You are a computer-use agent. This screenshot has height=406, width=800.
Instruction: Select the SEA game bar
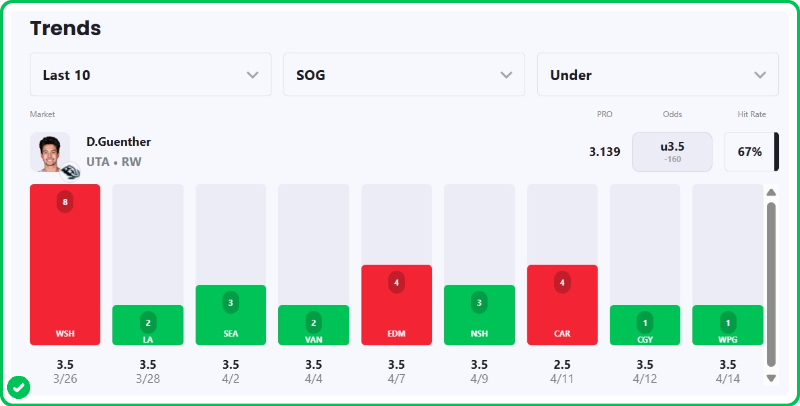231,314
